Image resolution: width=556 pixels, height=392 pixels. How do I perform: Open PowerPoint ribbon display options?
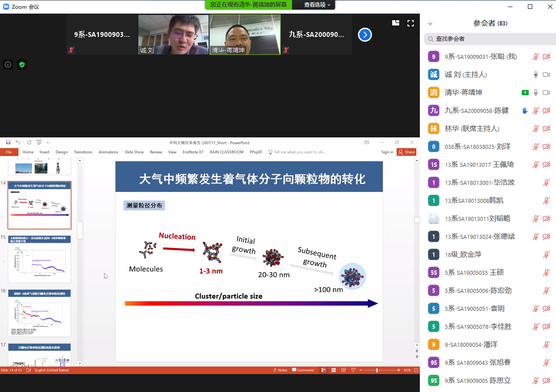[x=367, y=142]
